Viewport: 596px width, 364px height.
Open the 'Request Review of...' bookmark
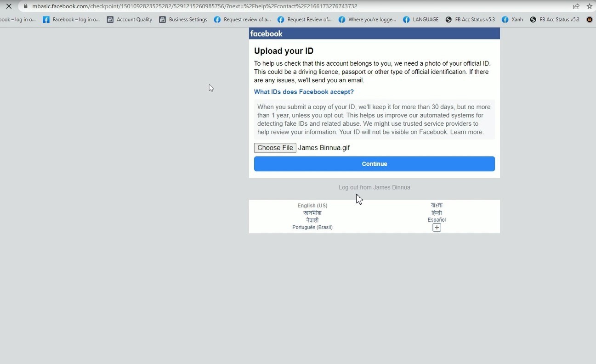tap(305, 20)
